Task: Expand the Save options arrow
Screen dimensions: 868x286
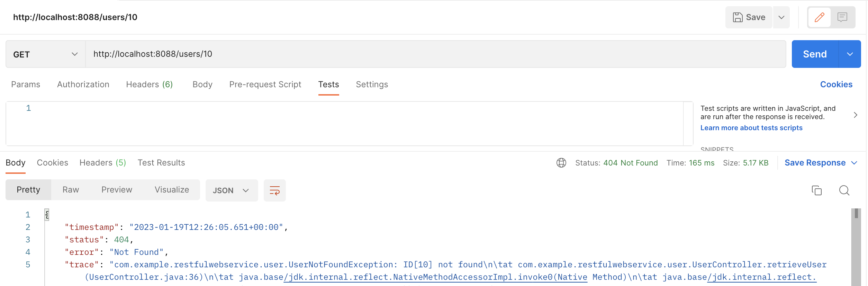Action: click(781, 17)
